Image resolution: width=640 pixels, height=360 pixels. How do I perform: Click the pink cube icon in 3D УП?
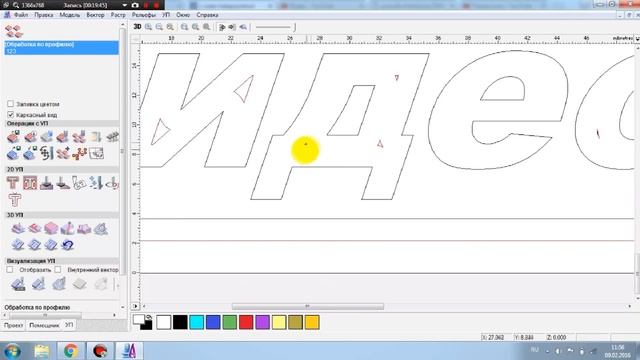coord(51,228)
